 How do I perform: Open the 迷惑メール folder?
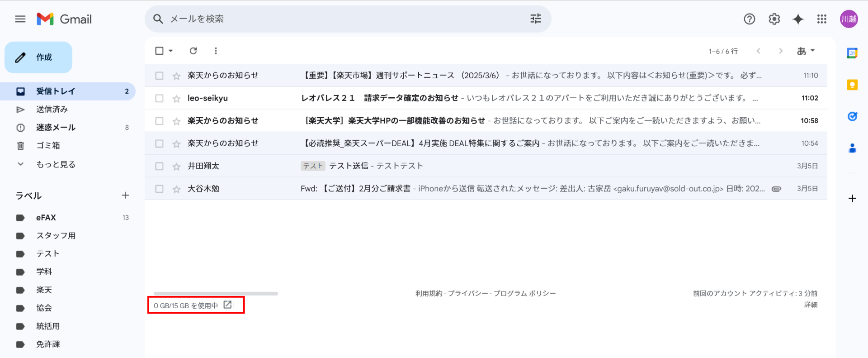pos(56,128)
